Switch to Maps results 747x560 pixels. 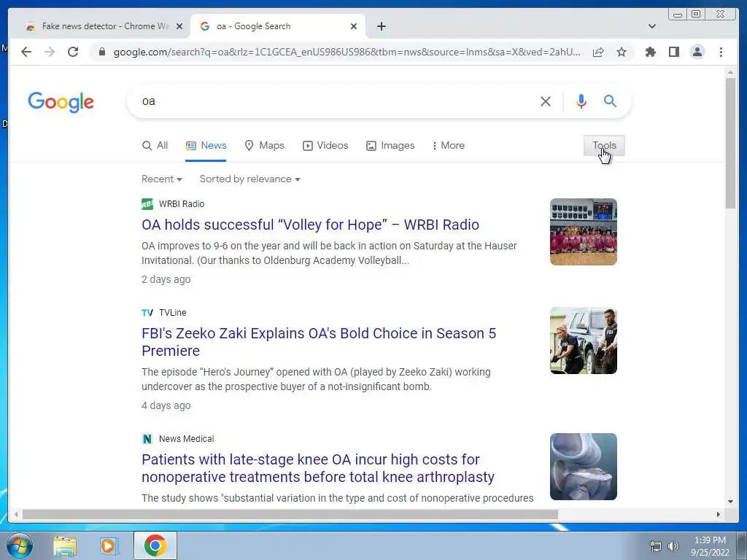pos(264,146)
